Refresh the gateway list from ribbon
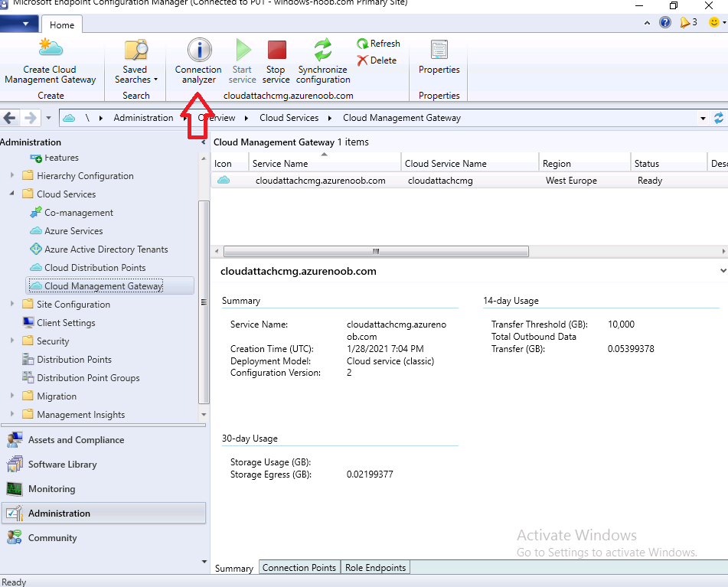The width and height of the screenshot is (728, 587). [378, 44]
